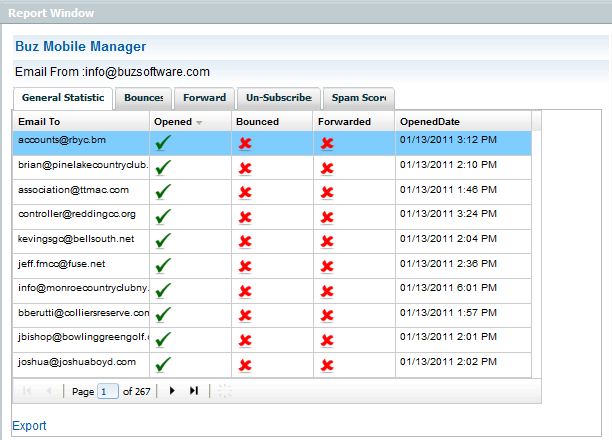This screenshot has width=612, height=440.
Task: Click the refresh icon in paging bar
Action: point(222,391)
